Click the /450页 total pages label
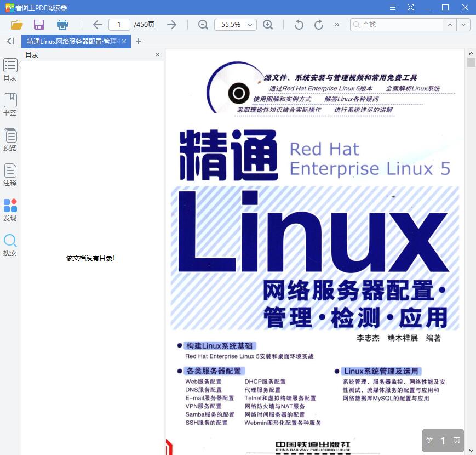 (144, 25)
